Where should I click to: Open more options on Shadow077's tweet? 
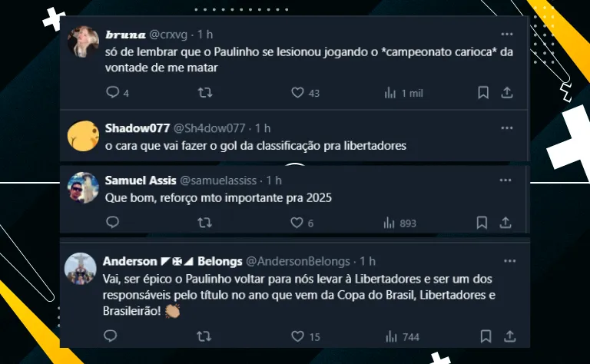pyautogui.click(x=506, y=127)
